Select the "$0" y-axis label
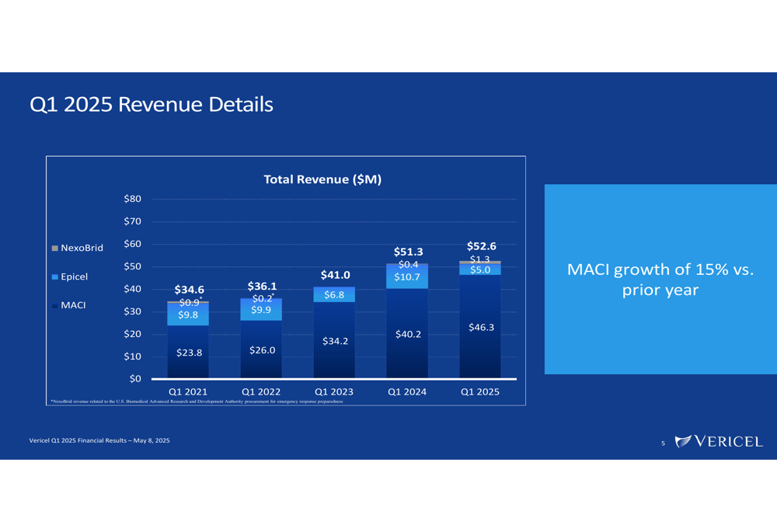This screenshot has width=777, height=532. [135, 379]
